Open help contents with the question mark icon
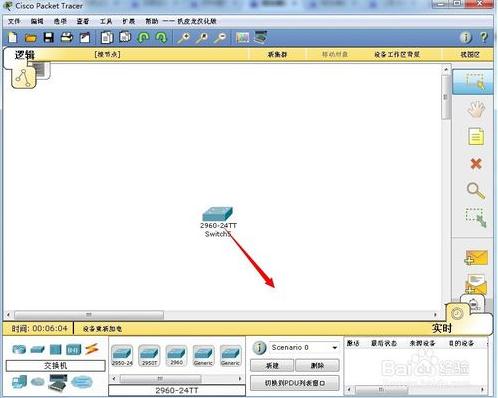 [x=484, y=37]
